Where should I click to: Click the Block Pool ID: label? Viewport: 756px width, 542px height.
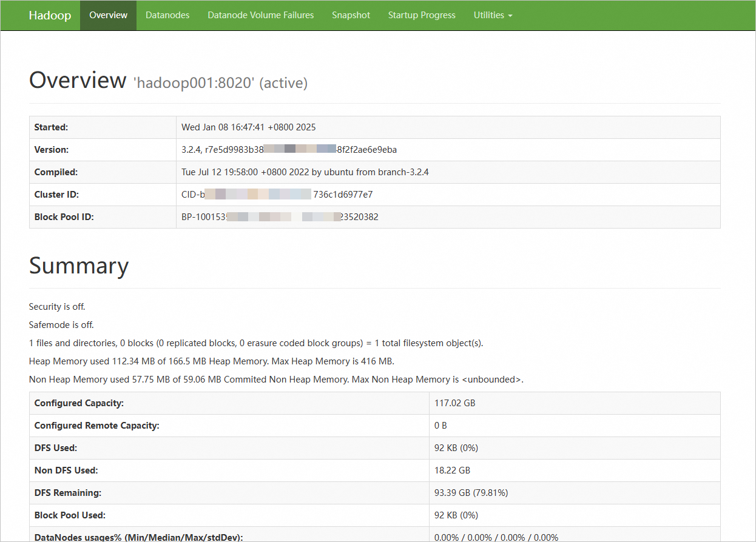64,217
